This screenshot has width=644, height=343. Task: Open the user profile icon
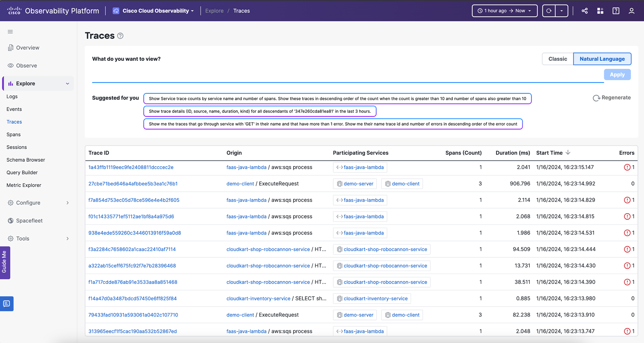click(631, 11)
